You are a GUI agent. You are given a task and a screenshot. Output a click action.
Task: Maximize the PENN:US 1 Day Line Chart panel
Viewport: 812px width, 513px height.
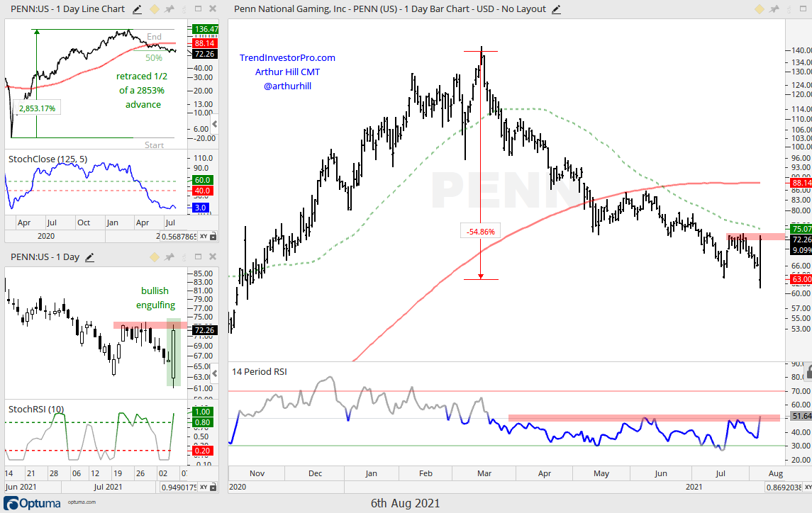(x=198, y=9)
